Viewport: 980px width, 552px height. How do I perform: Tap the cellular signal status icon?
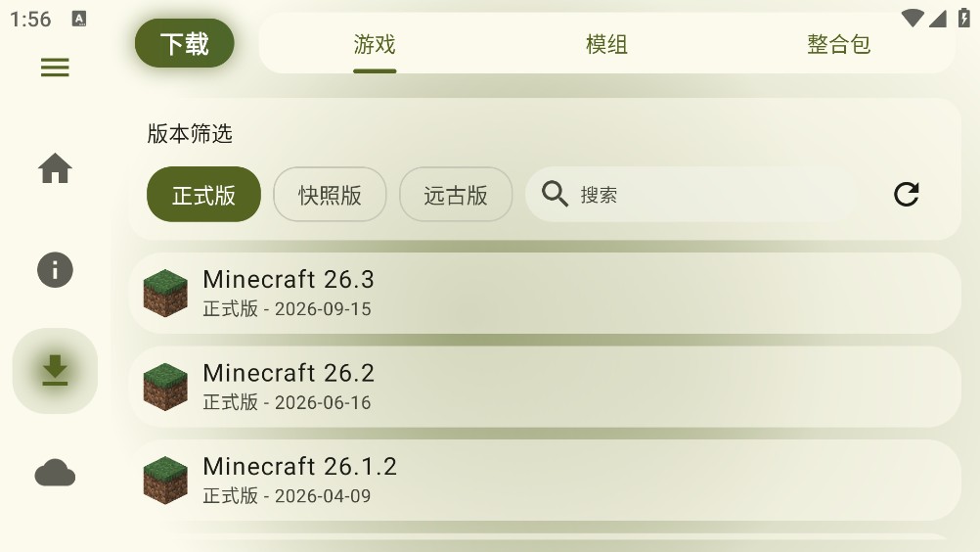coord(938,19)
